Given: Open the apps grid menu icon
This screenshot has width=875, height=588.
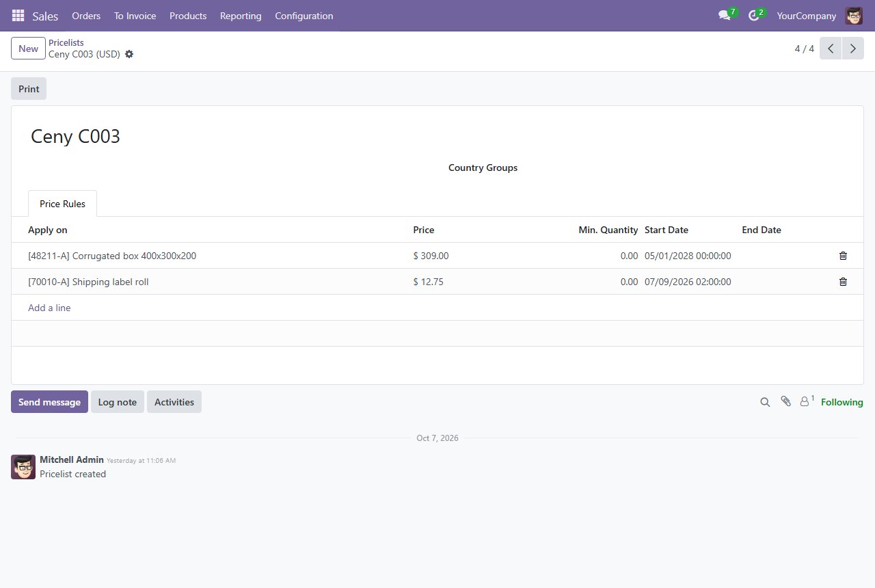Looking at the screenshot, I should (18, 16).
